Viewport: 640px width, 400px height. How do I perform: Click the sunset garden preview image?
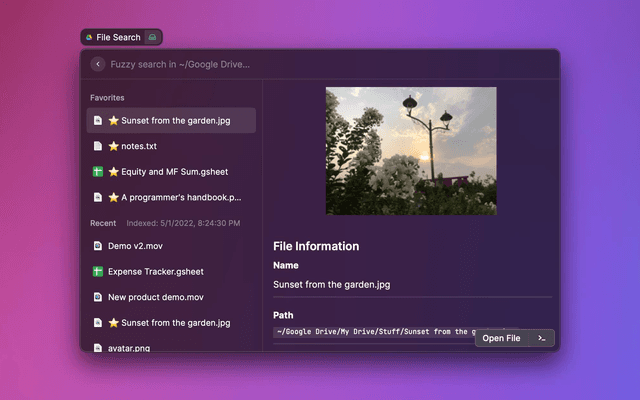pyautogui.click(x=410, y=150)
